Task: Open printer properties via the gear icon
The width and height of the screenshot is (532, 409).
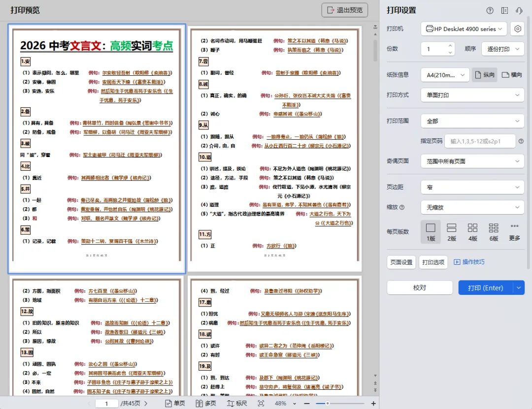Action: (x=517, y=29)
